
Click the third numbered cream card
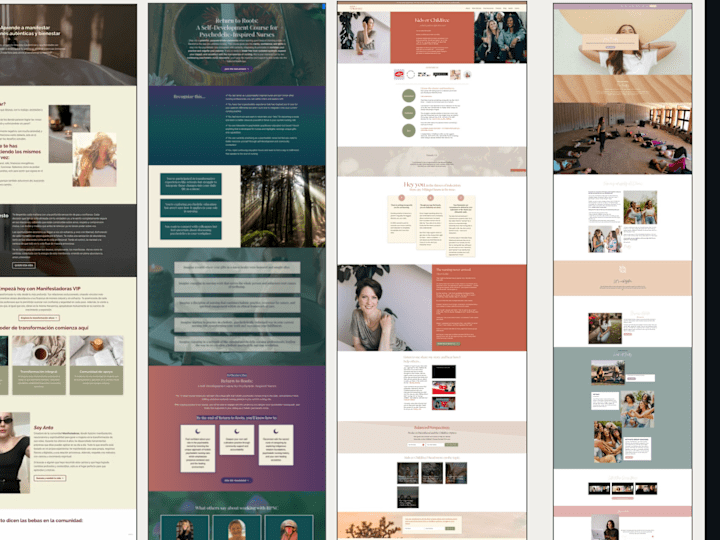pyautogui.click(x=461, y=225)
